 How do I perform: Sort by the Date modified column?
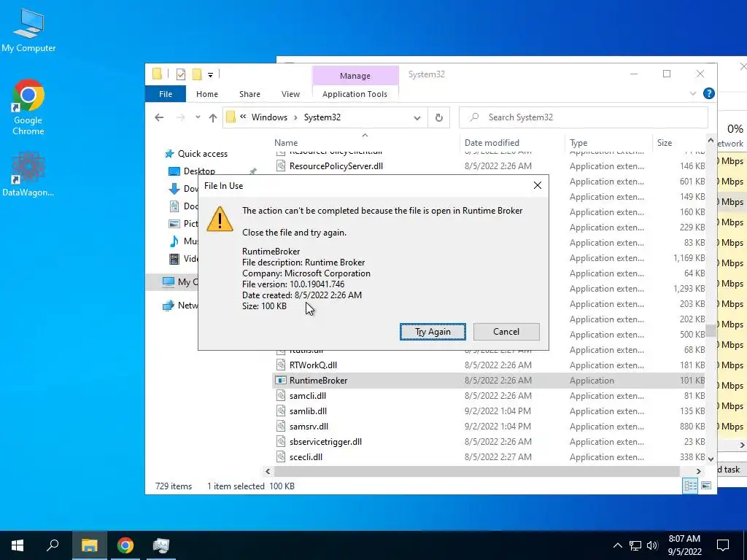(492, 143)
